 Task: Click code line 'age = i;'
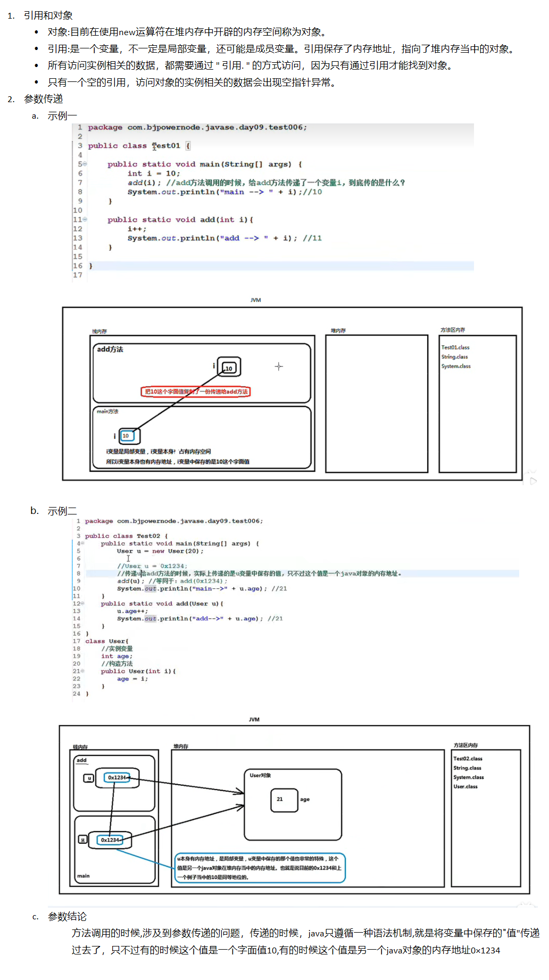(132, 679)
